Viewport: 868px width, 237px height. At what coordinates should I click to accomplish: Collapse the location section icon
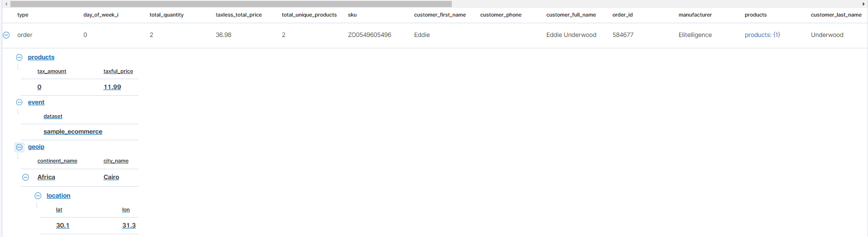tap(38, 196)
